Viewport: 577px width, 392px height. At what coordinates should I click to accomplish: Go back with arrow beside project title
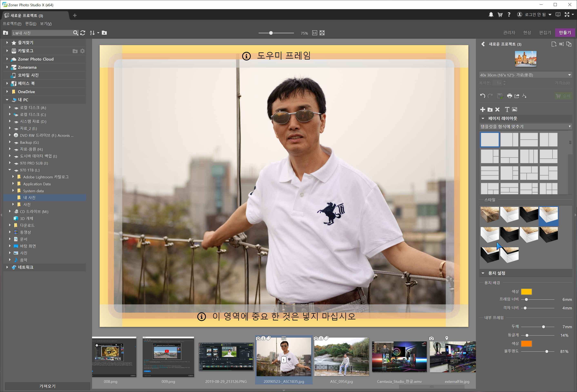click(483, 44)
